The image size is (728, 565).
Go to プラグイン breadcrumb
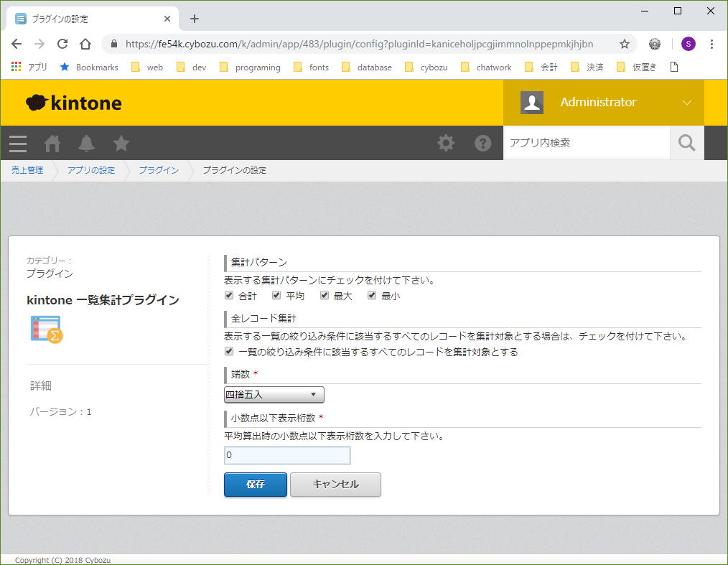click(x=159, y=170)
